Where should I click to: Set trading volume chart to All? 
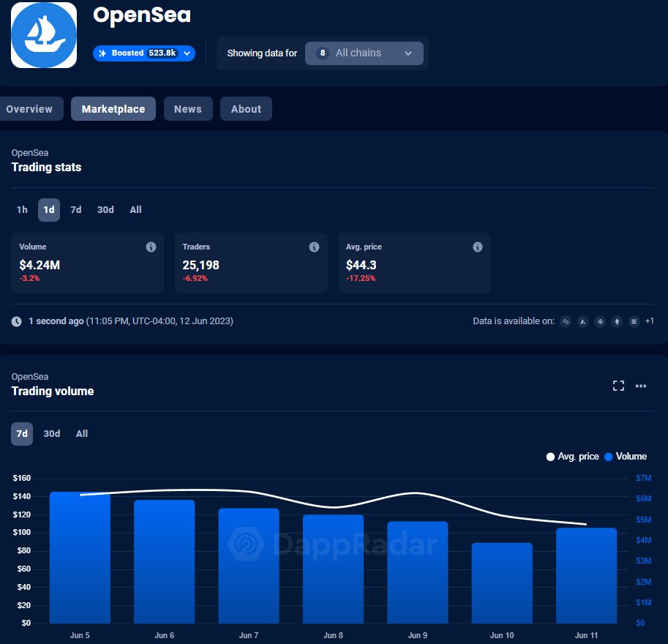[82, 434]
